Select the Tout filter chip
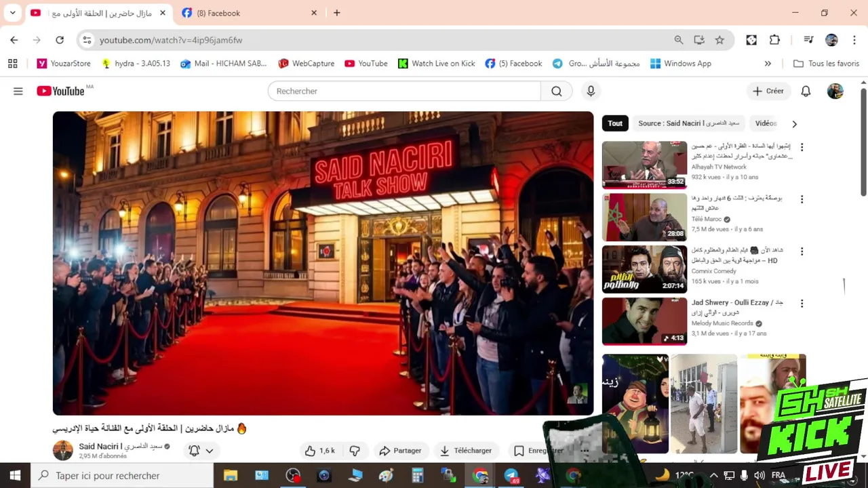Screen dimensions: 868x488 [615, 123]
